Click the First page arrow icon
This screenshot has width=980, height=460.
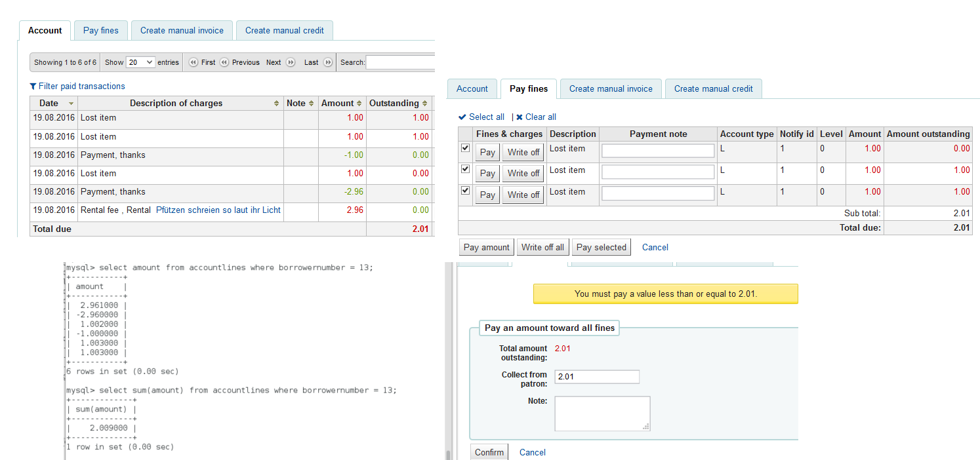pos(194,62)
